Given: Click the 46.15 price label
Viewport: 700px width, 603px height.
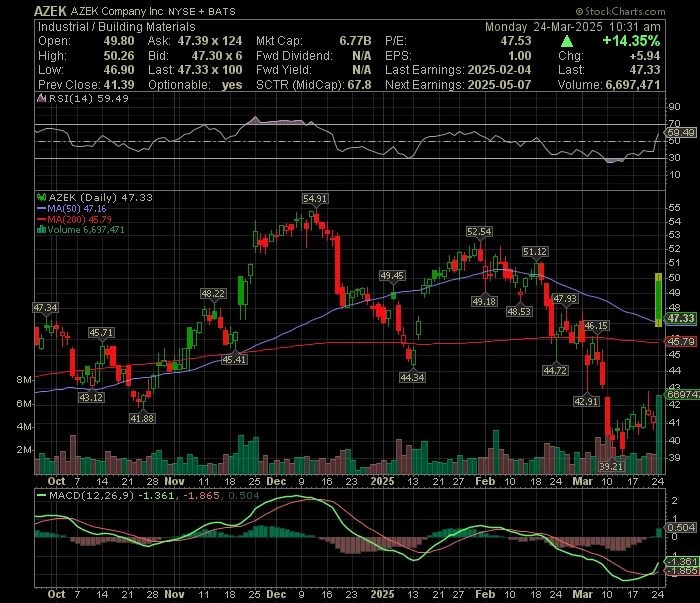Looking at the screenshot, I should pyautogui.click(x=596, y=326).
